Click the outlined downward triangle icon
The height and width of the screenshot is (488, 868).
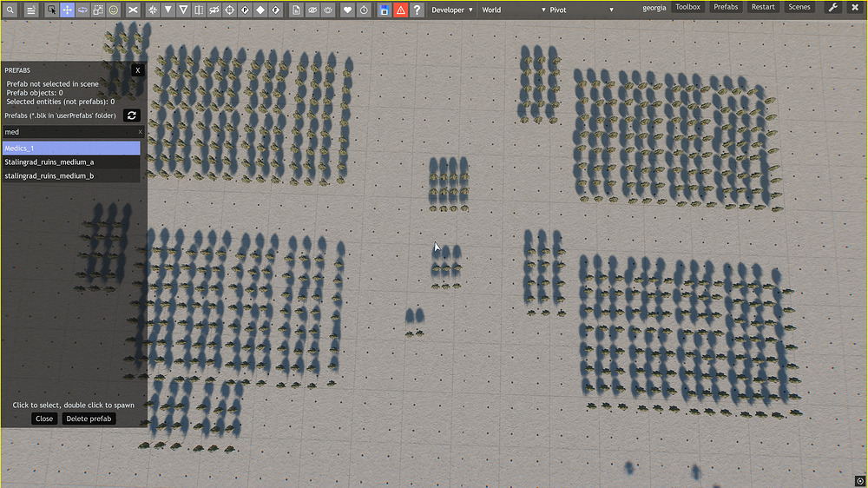pyautogui.click(x=183, y=10)
